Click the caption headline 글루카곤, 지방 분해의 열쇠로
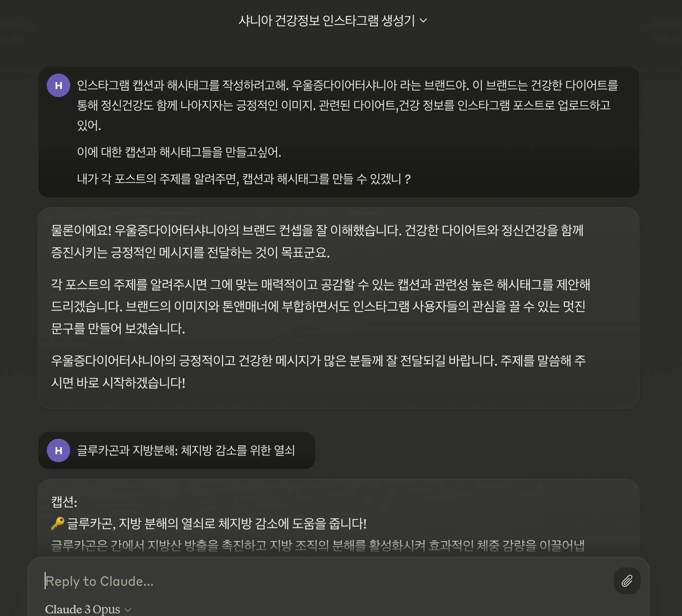 pos(216,523)
